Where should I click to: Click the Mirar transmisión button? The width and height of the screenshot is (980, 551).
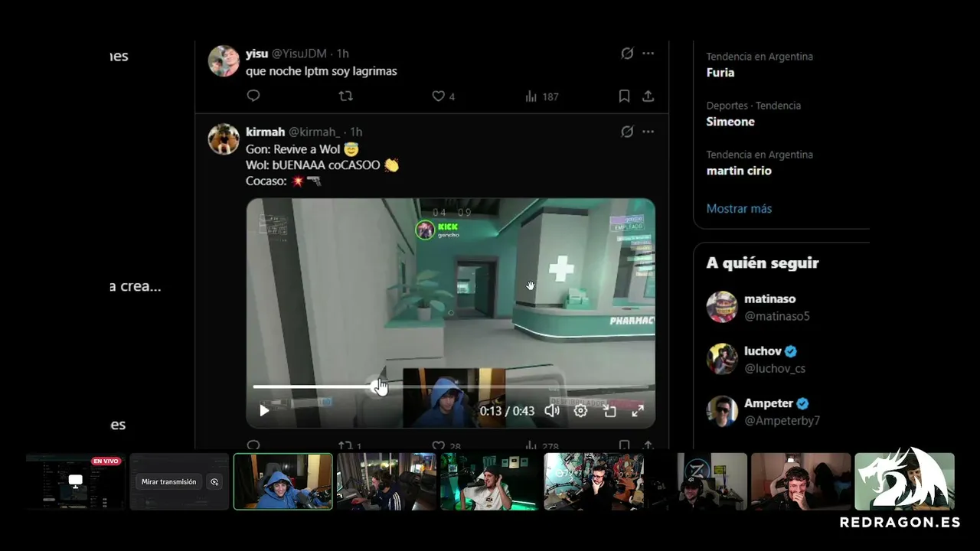(169, 482)
